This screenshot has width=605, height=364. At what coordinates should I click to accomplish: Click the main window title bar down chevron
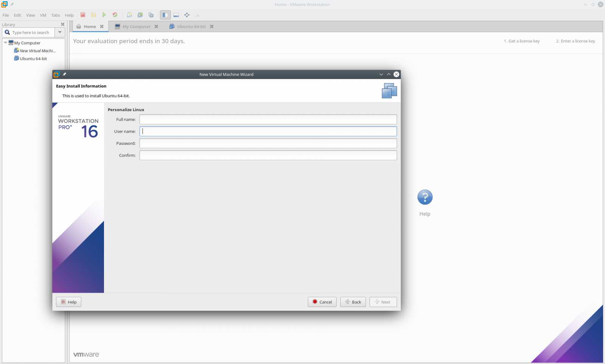point(585,5)
